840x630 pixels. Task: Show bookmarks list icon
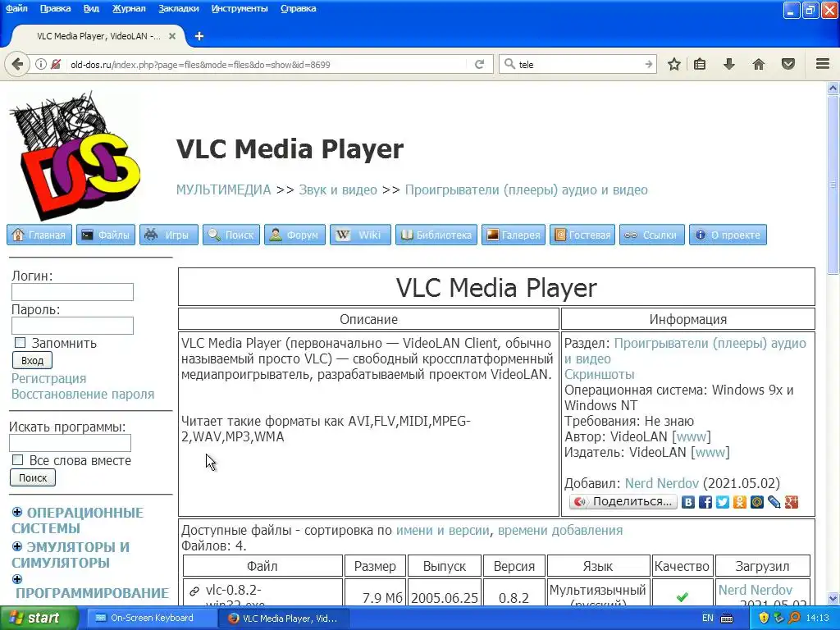point(700,64)
